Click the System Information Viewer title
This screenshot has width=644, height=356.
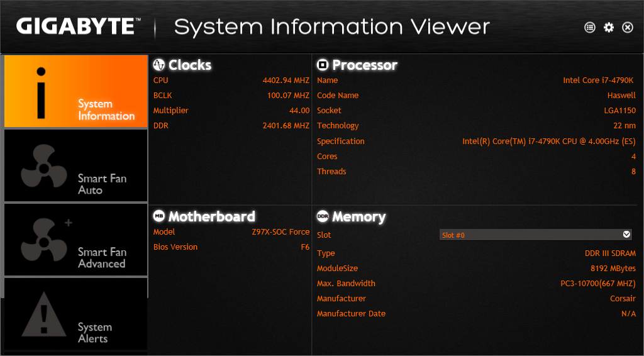[x=332, y=27]
